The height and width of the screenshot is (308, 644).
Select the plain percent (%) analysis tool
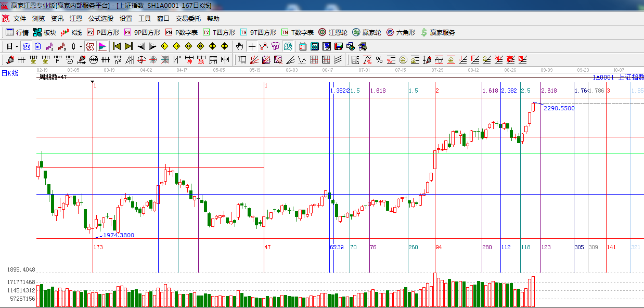379,60
